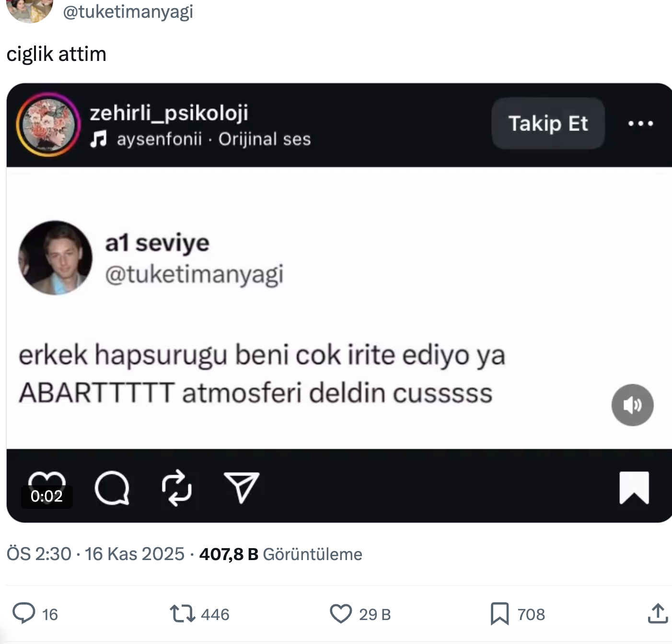The height and width of the screenshot is (644, 672).
Task: Open the ÖS 2:30 16 Kas 2025 timestamp
Action: click(x=95, y=554)
